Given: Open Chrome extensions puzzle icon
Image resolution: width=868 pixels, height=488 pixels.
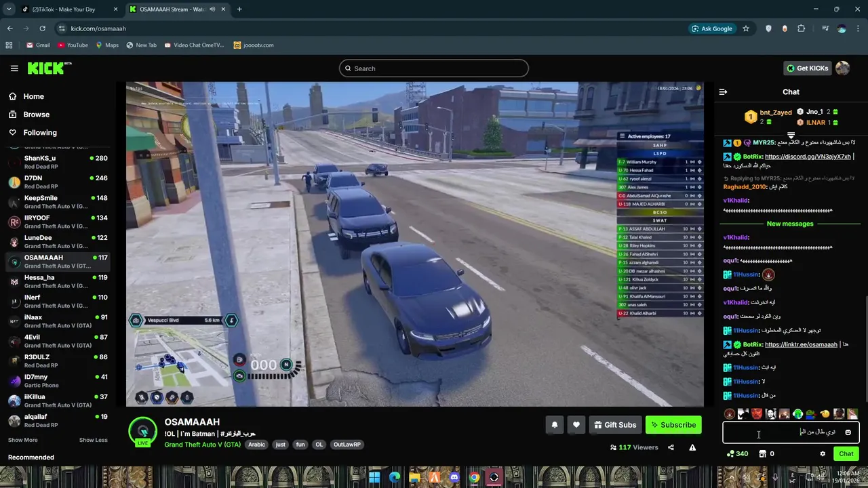Looking at the screenshot, I should (802, 28).
